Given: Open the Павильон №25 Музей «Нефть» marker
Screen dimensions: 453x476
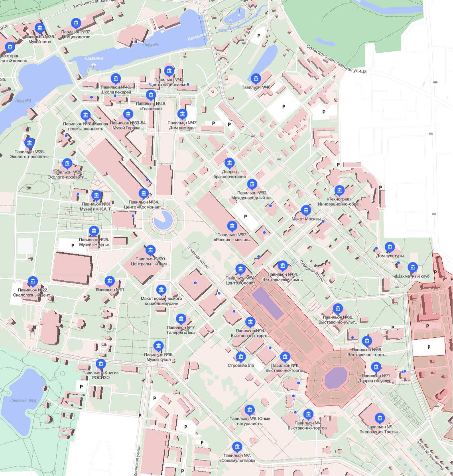Looking at the screenshot, I should [94, 231].
